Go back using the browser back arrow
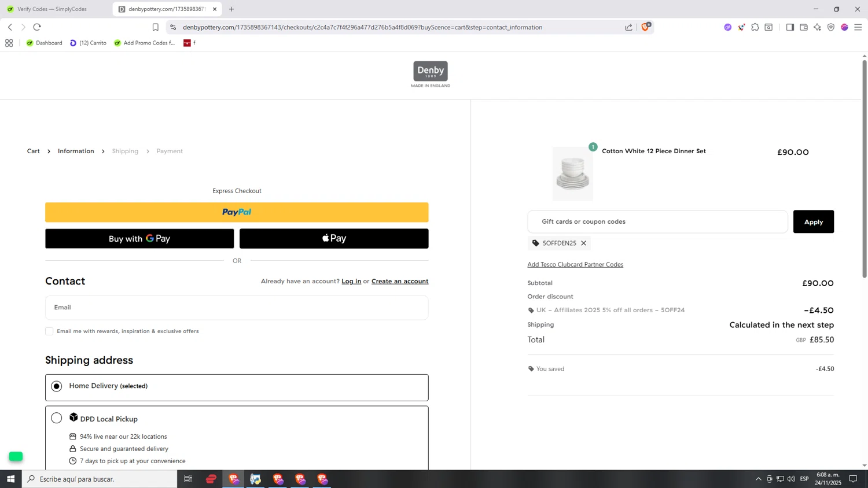This screenshot has width=868, height=488. 10,27
